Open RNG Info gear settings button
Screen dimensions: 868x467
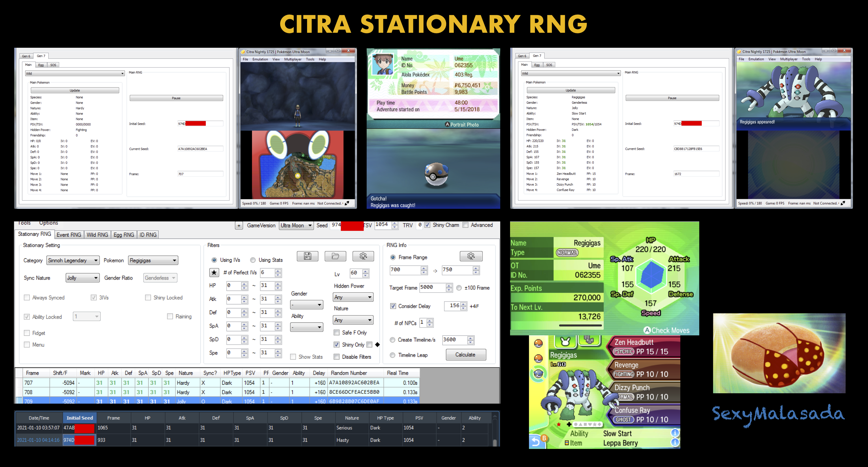[x=471, y=256]
